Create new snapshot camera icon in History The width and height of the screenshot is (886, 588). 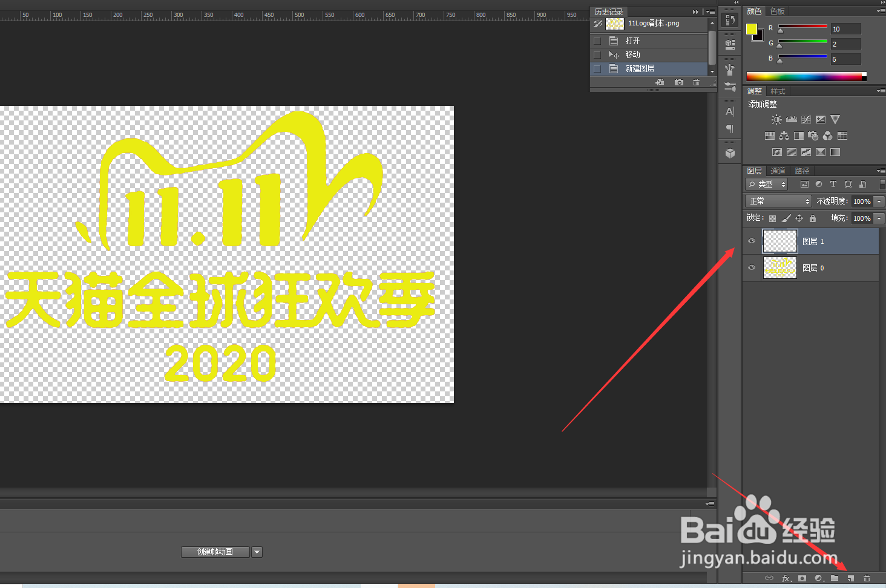tap(679, 82)
